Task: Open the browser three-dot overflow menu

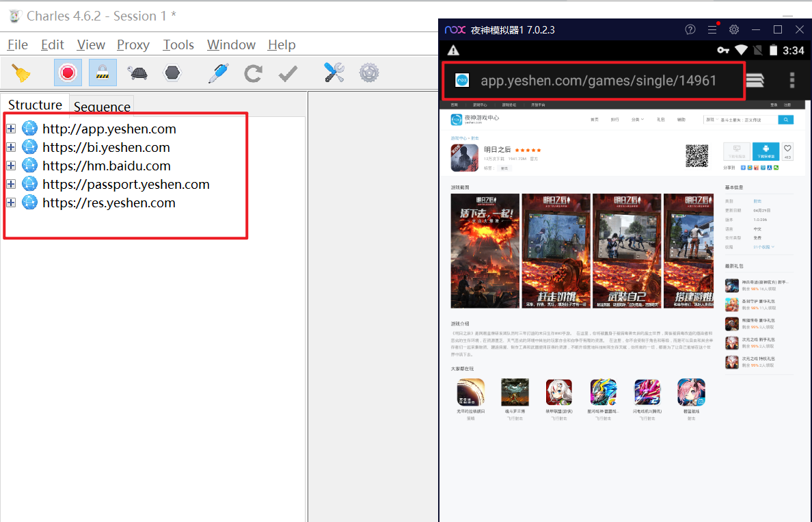Action: tap(791, 80)
